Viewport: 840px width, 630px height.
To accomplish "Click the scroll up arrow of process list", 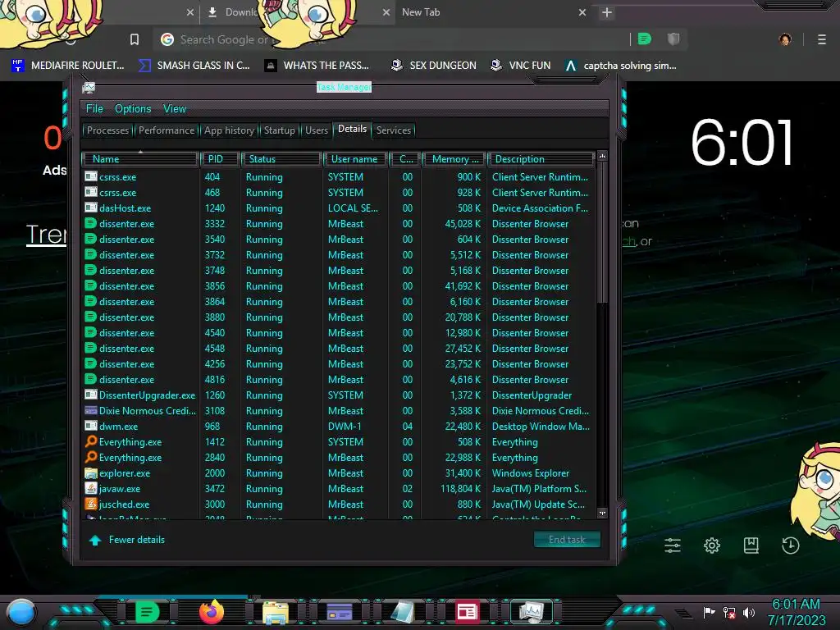I will pos(602,157).
